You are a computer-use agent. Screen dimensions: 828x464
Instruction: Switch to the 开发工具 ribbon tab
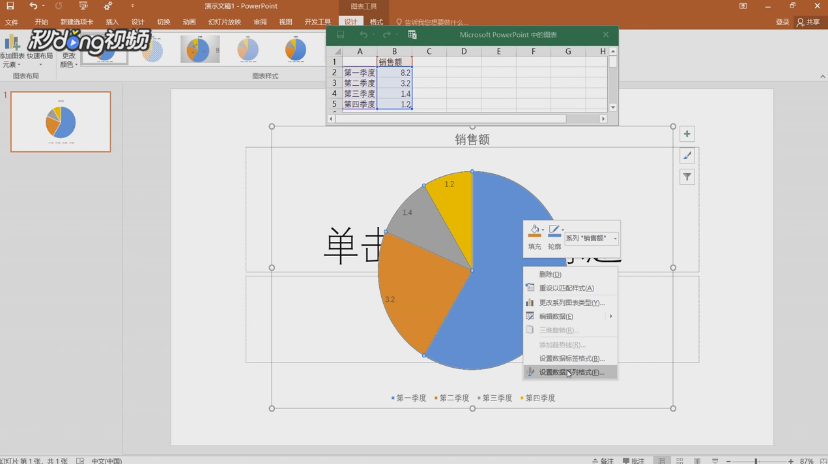[317, 22]
